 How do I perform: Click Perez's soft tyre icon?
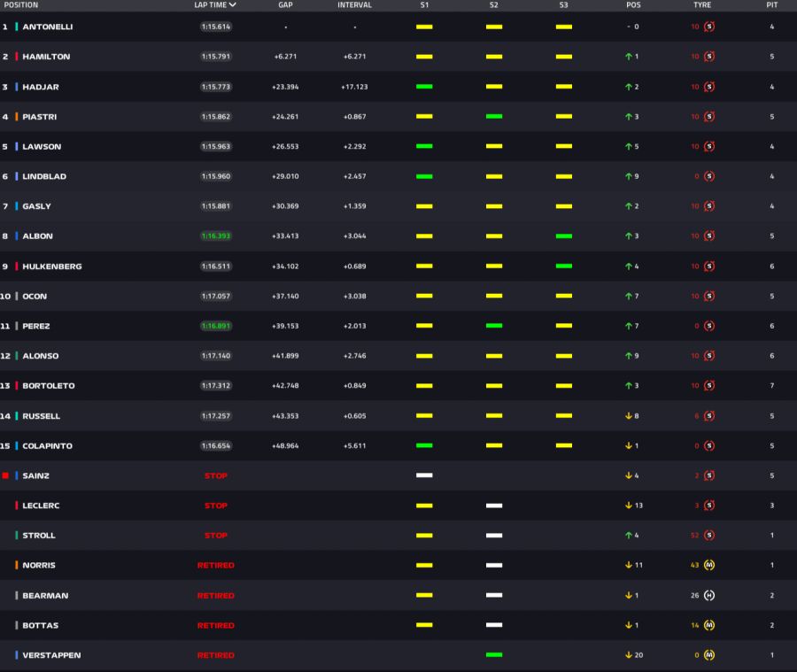pos(709,326)
